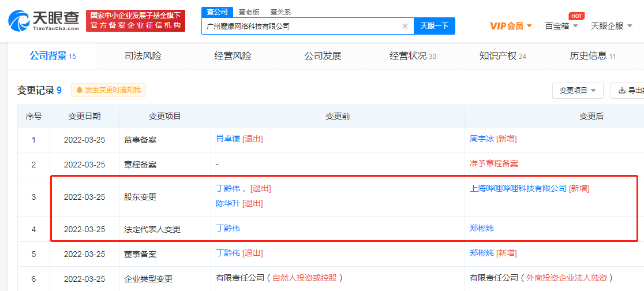Open the 经营状况 tab
Screen dimensions: 644x291
413,56
